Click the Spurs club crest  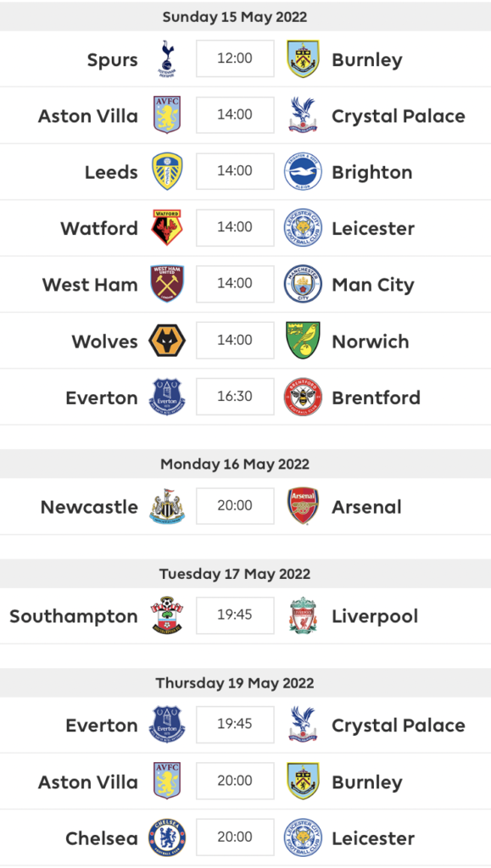pos(167,58)
